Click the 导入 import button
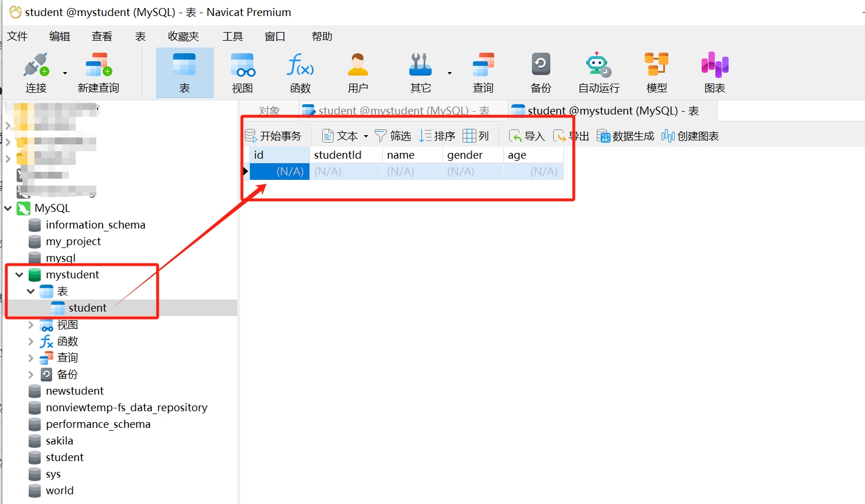 527,136
